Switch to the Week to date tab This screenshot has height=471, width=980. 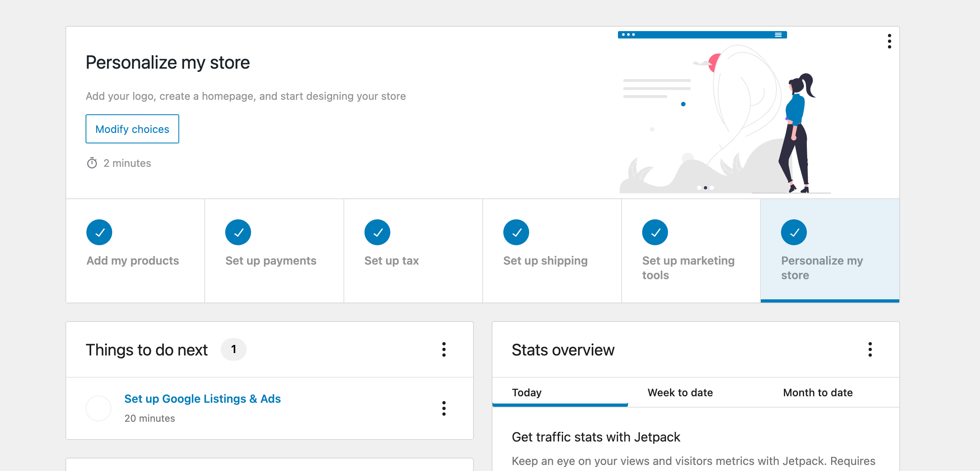coord(680,392)
